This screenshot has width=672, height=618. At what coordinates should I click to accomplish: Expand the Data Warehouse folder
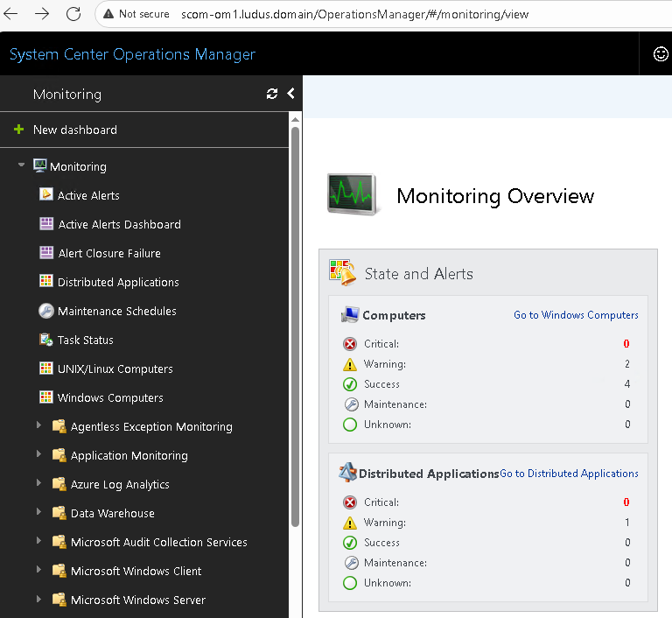[38, 513]
